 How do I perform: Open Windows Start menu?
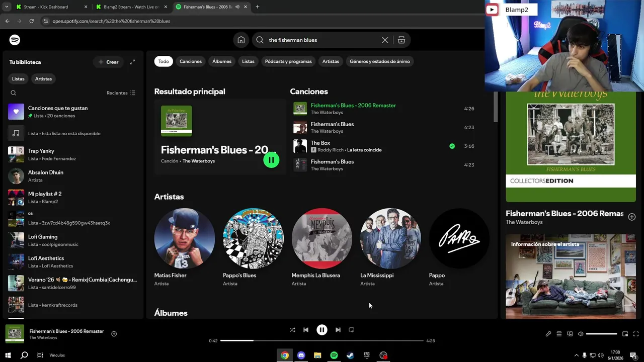point(8,355)
